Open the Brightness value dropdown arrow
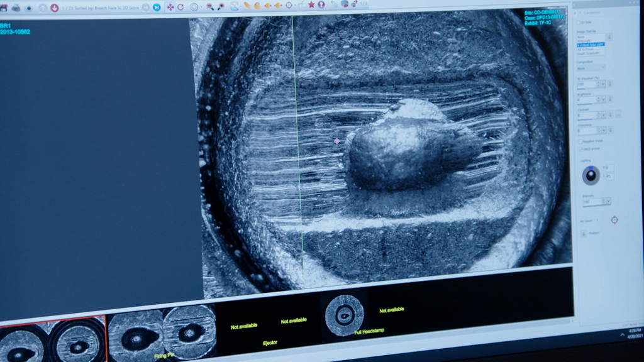This screenshot has width=644, height=362. tap(602, 99)
